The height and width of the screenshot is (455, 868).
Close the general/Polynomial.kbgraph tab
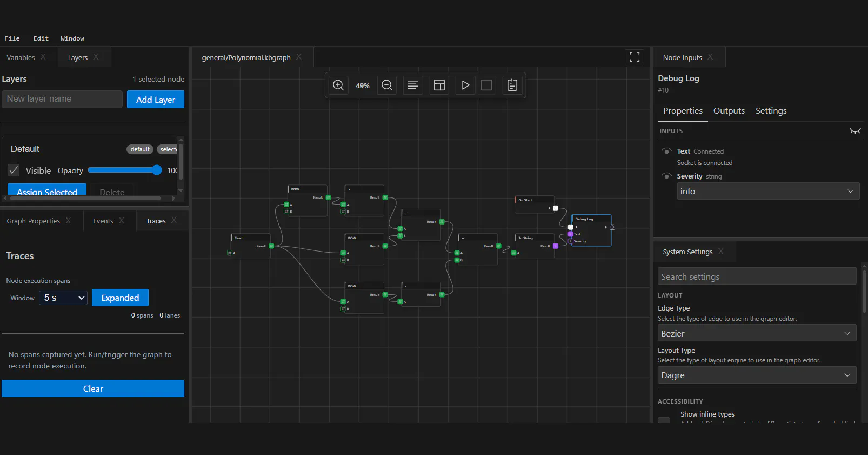tap(299, 57)
